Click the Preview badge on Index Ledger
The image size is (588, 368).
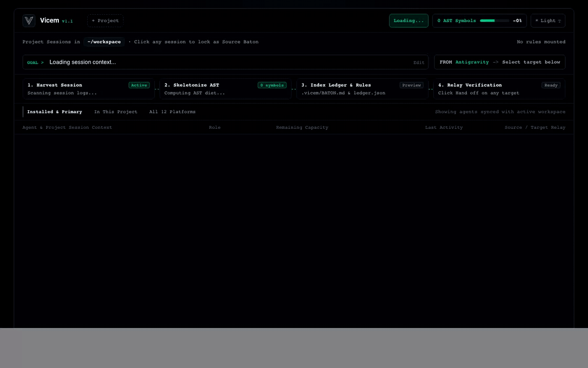[x=412, y=85]
